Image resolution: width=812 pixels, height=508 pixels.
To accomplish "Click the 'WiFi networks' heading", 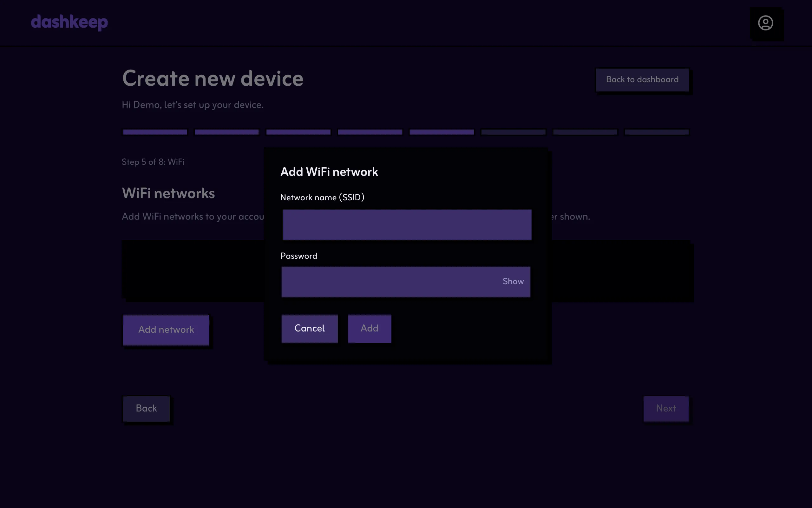I will [x=168, y=193].
